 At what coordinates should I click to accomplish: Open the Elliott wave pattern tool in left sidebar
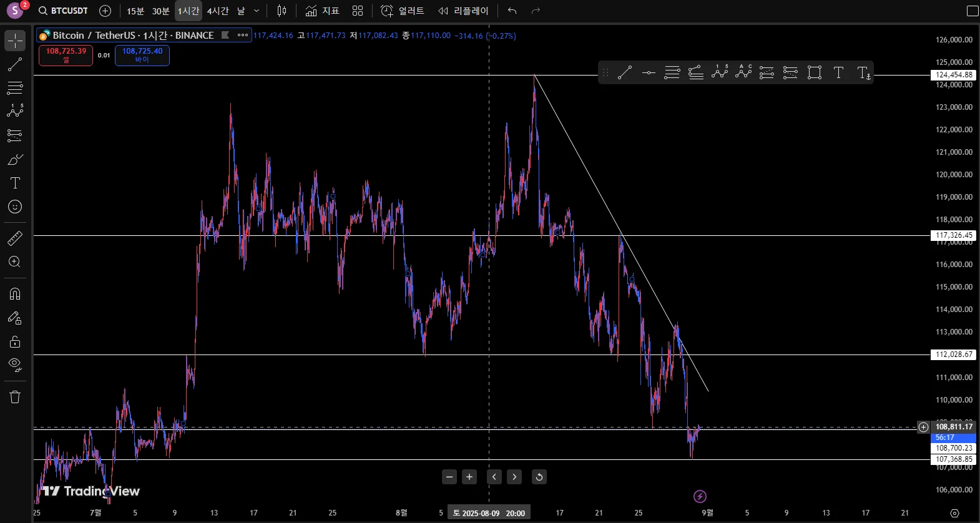pos(15,112)
